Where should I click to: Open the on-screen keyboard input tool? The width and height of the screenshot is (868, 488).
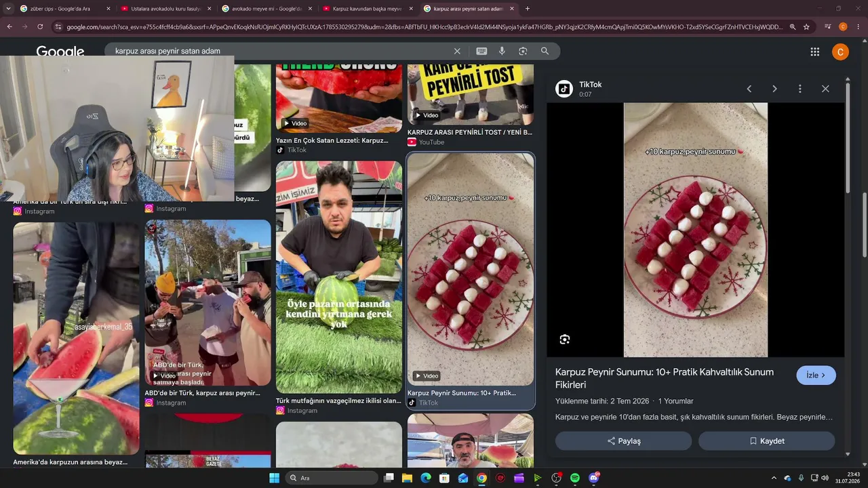tap(481, 51)
